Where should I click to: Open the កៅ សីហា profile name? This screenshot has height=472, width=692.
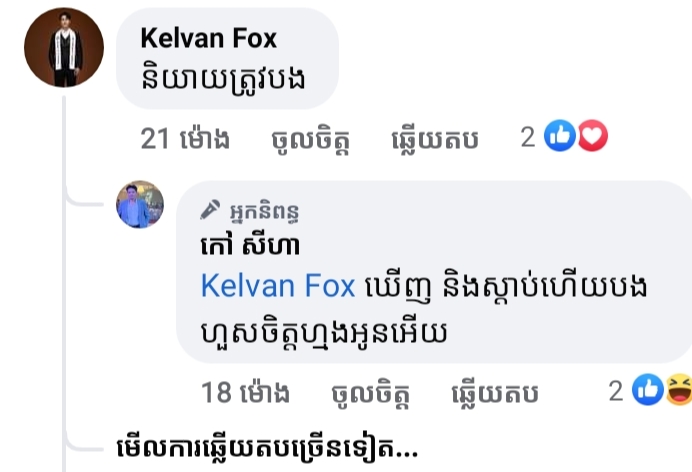(x=250, y=245)
